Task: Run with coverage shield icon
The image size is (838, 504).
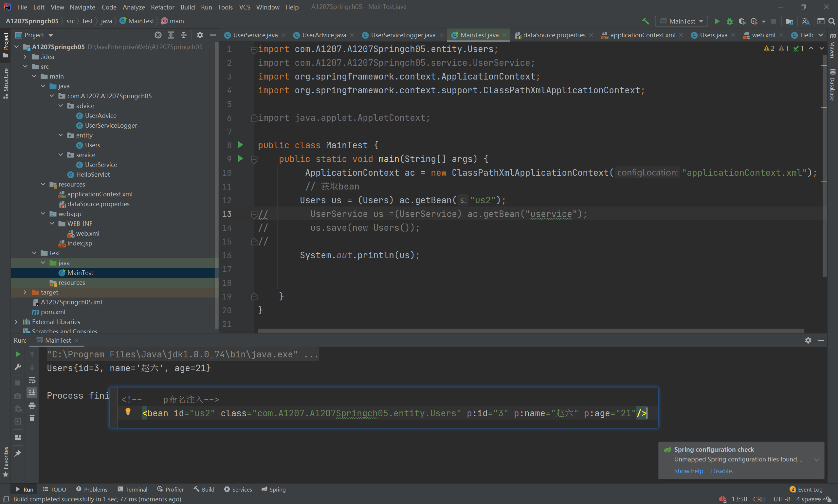Action: coord(742,21)
